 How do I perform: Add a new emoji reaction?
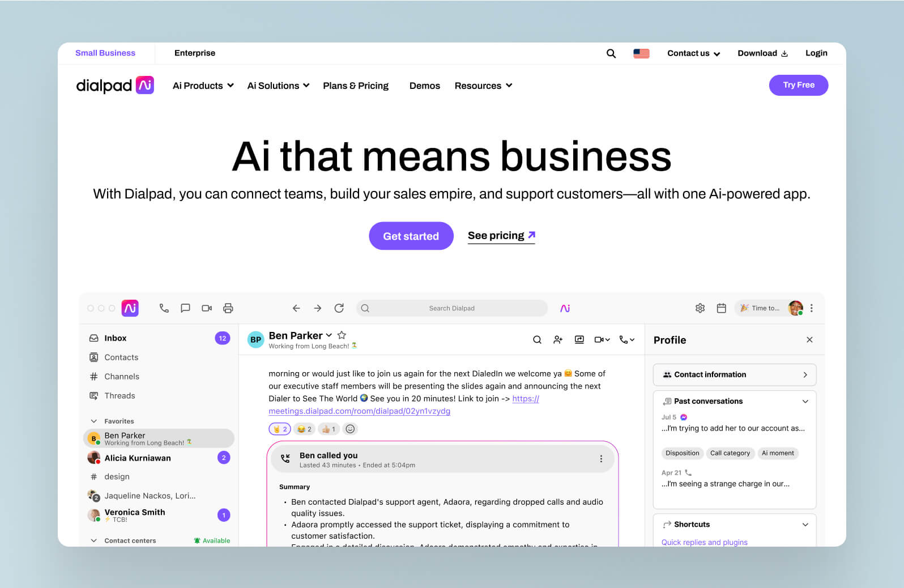(x=351, y=429)
